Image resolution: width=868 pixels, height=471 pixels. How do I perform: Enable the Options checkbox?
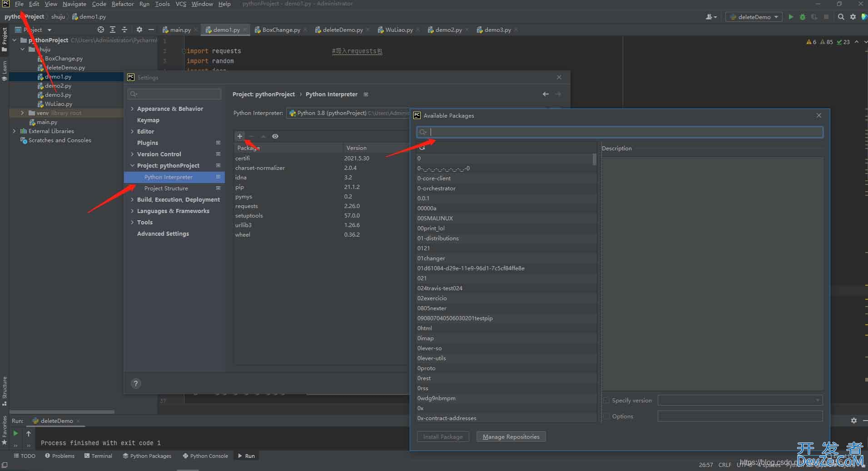(606, 416)
